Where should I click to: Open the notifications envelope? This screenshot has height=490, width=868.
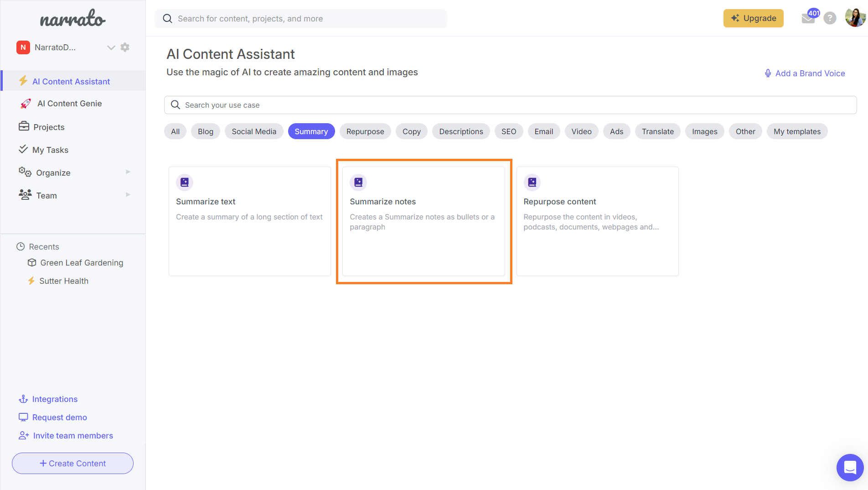[808, 18]
